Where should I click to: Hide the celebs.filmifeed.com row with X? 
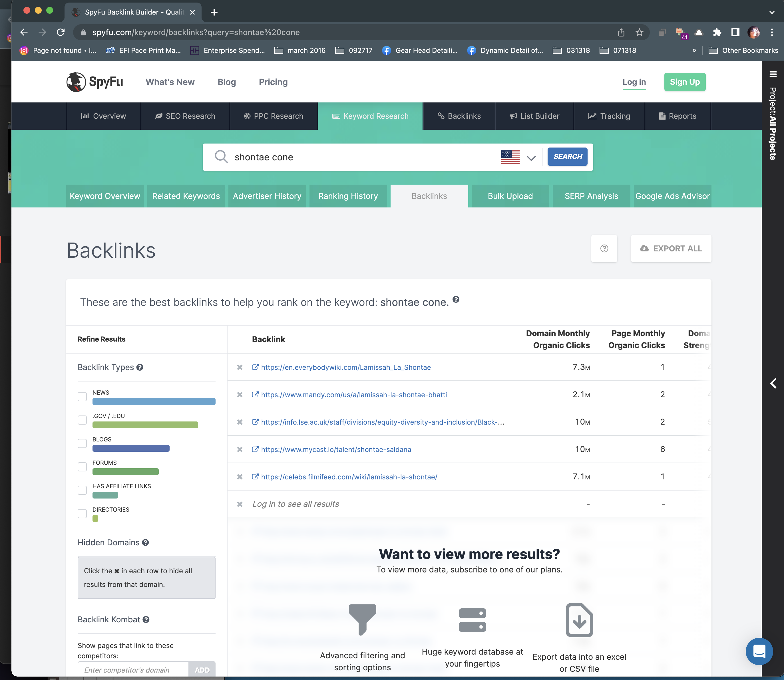tap(240, 477)
